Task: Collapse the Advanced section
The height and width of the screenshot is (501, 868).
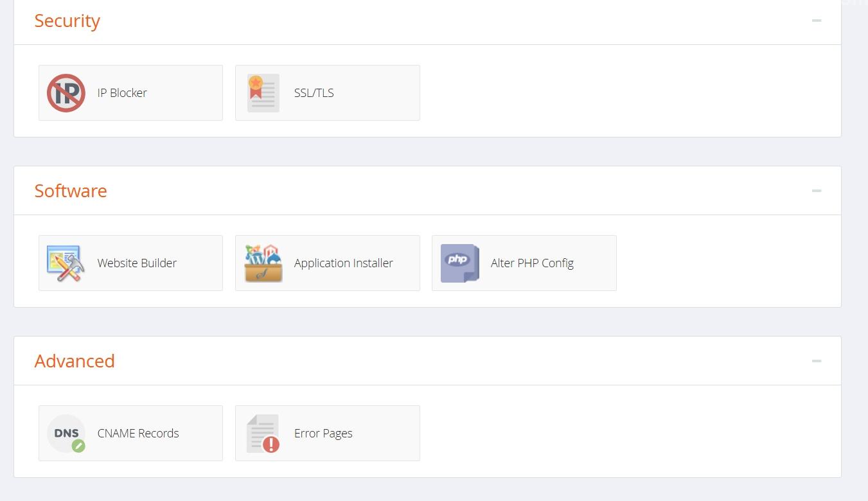Action: [817, 361]
